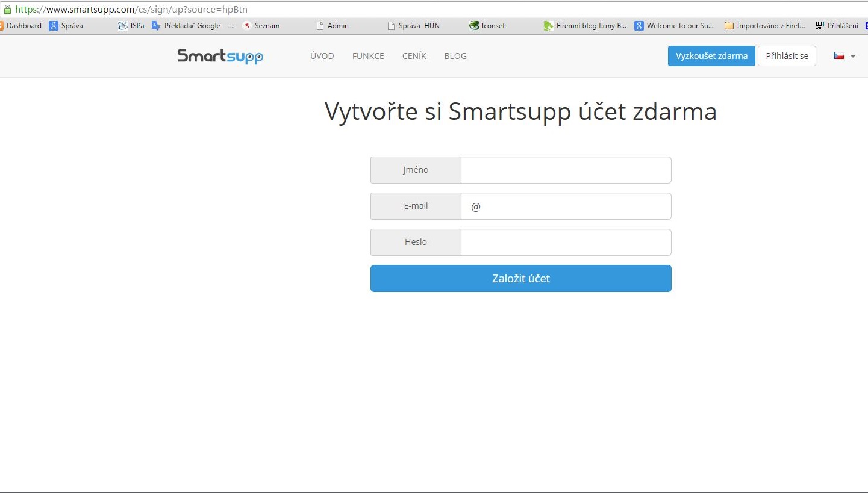Open the CENÍK pricing page
Viewport: 868px width, 493px height.
(414, 56)
